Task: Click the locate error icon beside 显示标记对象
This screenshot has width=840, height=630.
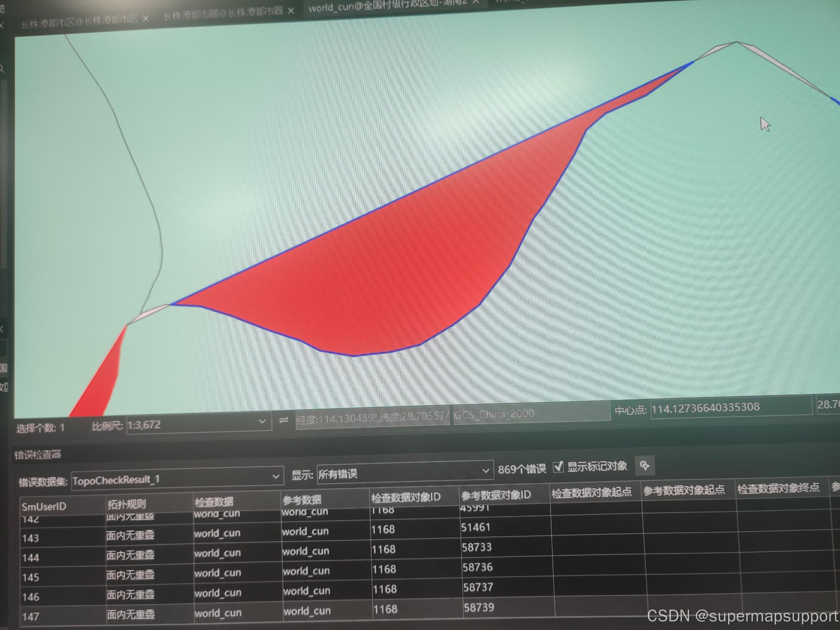Action: tap(644, 466)
